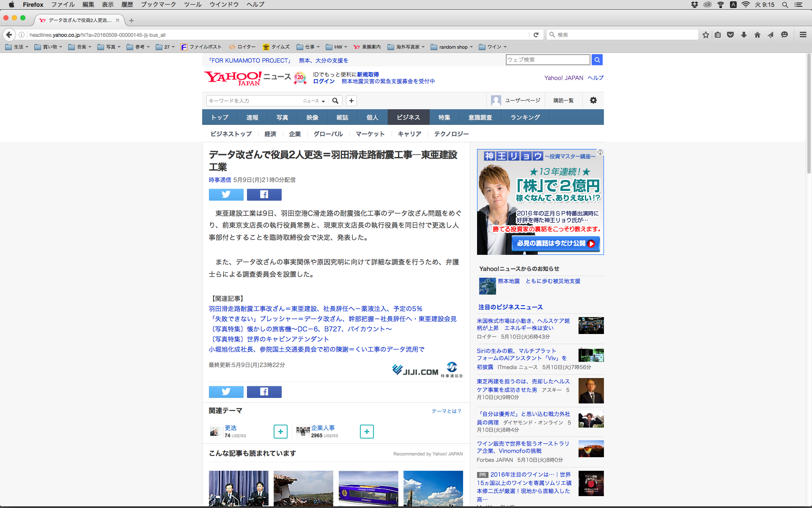Share article via top Twitter button
Viewport: 812px width, 508px height.
(226, 194)
